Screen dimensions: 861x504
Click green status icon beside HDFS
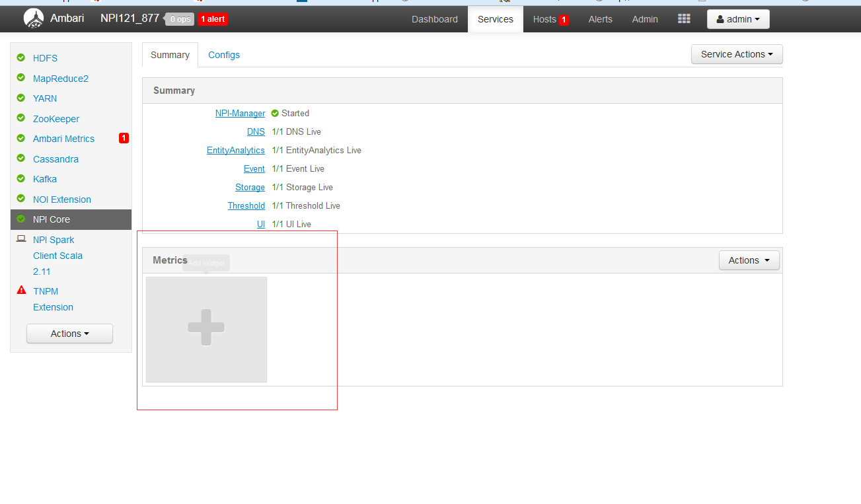21,57
